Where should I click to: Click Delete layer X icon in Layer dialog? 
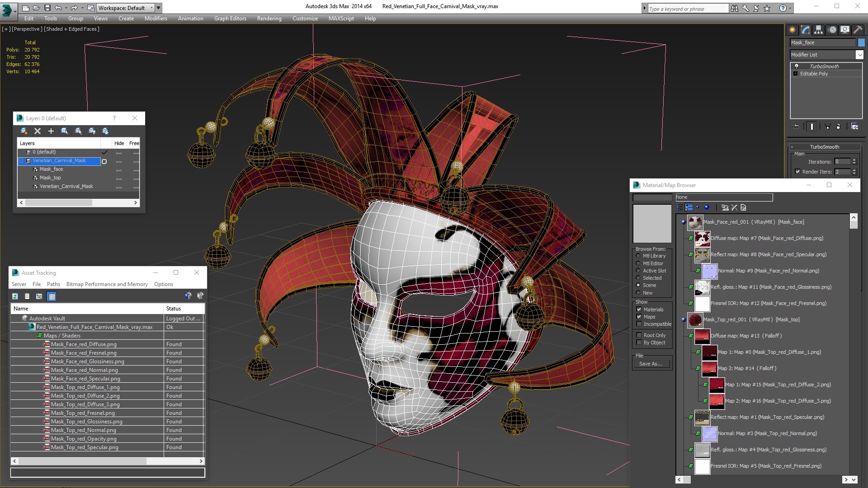pos(38,131)
